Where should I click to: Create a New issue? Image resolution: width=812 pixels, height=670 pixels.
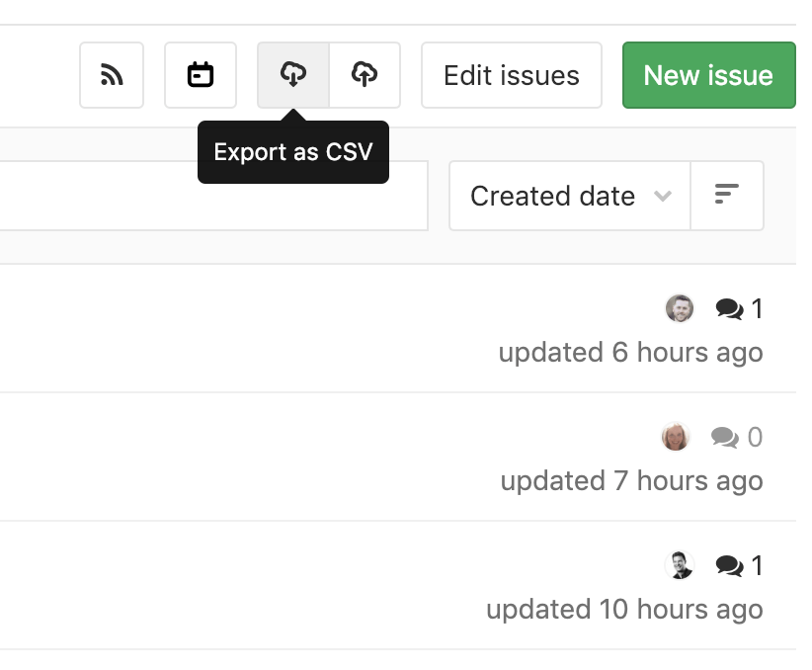tap(709, 75)
